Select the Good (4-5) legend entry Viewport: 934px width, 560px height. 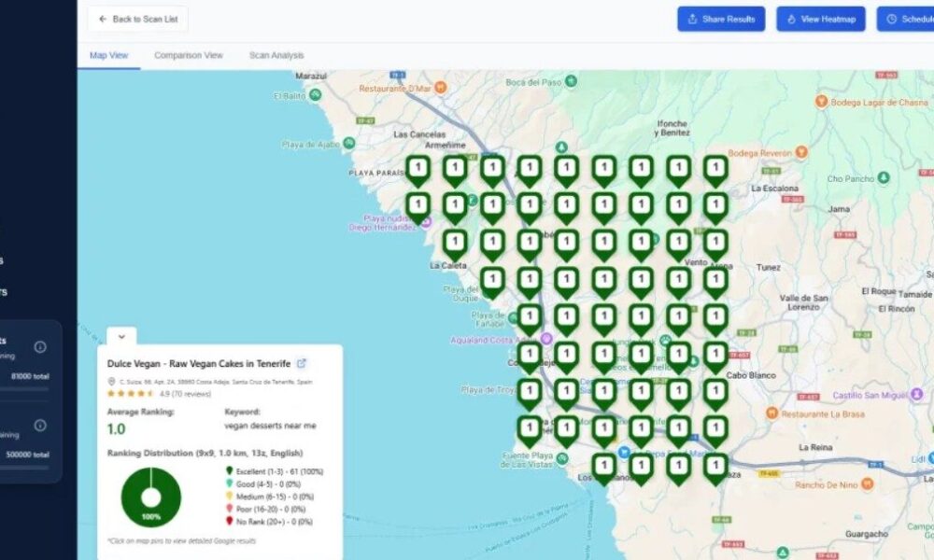coord(262,483)
